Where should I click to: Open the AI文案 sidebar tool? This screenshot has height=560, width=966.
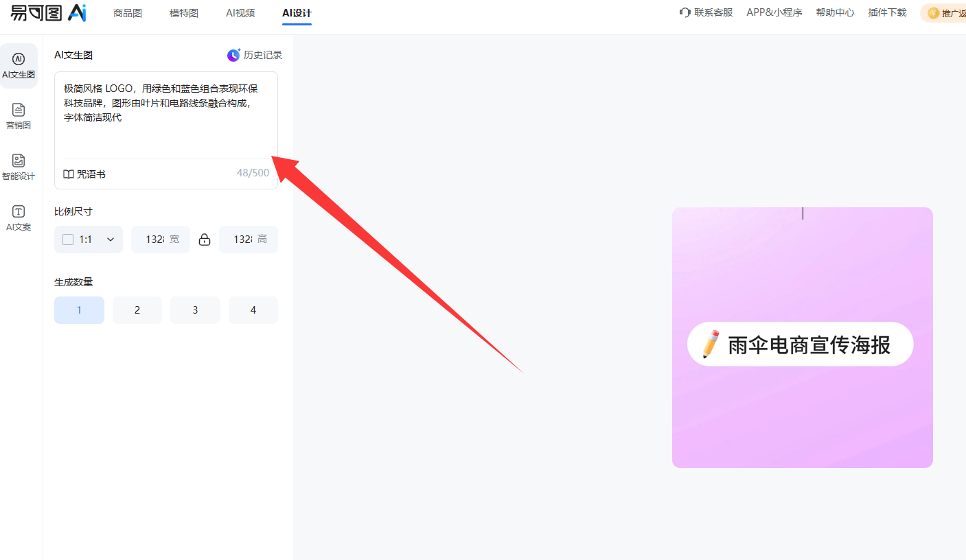[19, 211]
